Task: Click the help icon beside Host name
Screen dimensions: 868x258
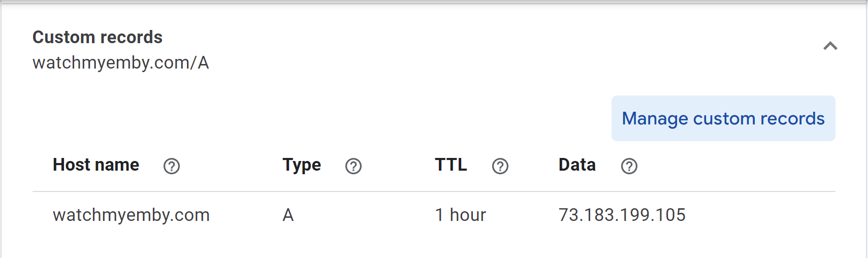Action: (x=172, y=166)
